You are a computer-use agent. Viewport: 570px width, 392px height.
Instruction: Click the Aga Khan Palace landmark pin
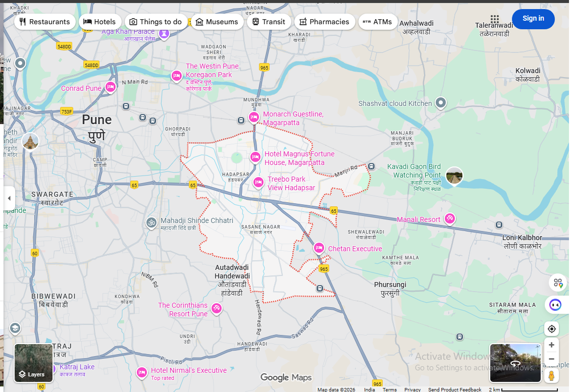coord(164,34)
